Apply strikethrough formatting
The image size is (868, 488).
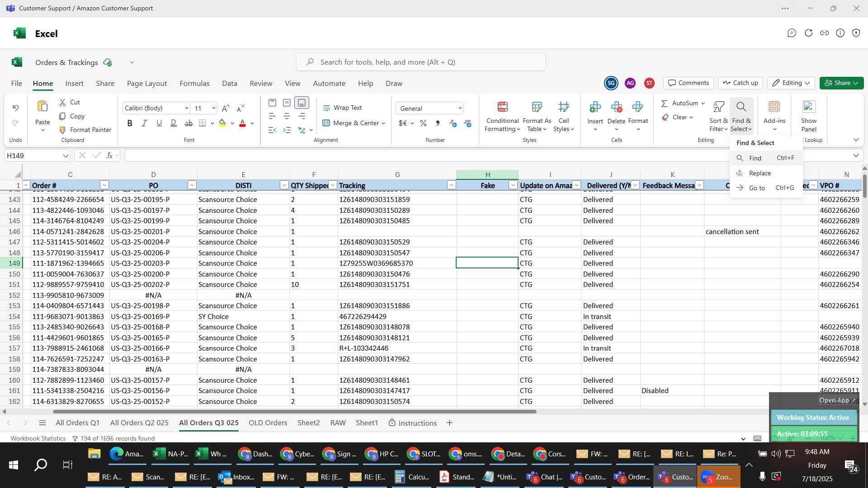pos(189,123)
